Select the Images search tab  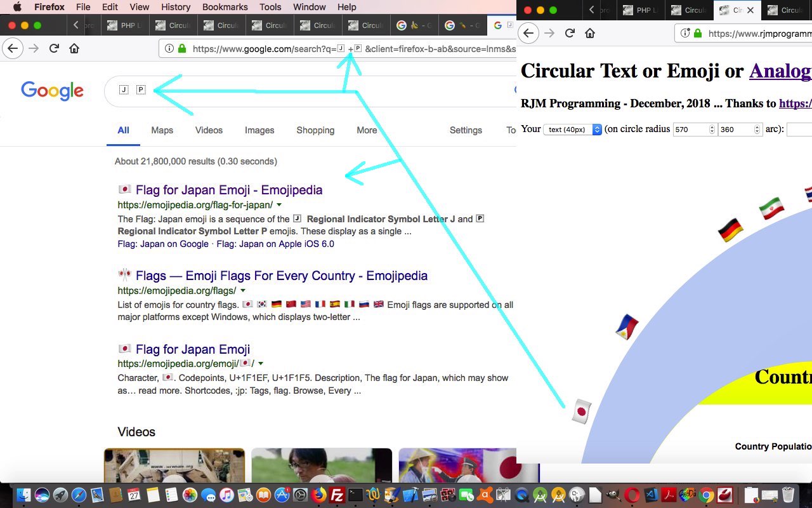click(x=259, y=130)
